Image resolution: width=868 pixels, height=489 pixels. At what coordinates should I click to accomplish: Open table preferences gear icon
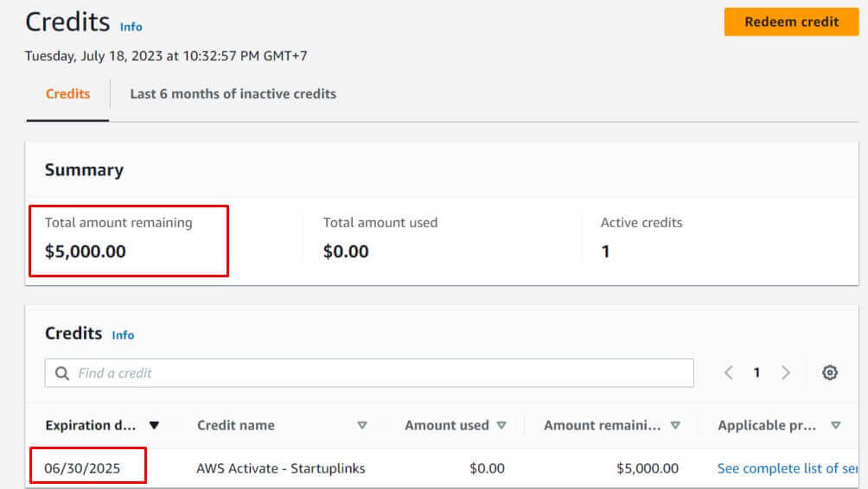pyautogui.click(x=830, y=373)
